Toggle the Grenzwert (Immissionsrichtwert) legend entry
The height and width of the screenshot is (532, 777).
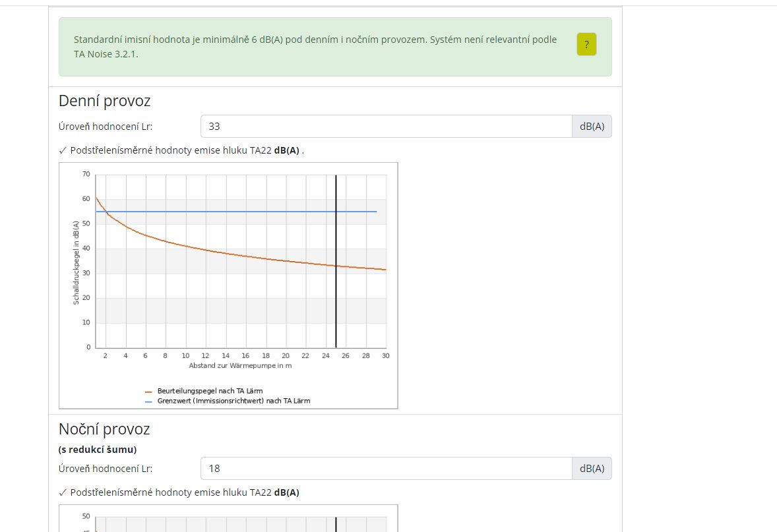(233, 401)
